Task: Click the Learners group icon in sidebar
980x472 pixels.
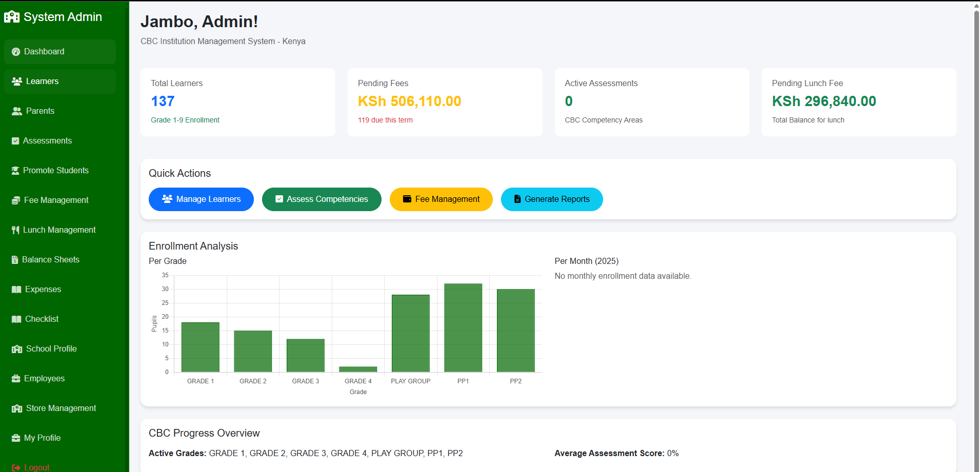Action: (x=17, y=81)
